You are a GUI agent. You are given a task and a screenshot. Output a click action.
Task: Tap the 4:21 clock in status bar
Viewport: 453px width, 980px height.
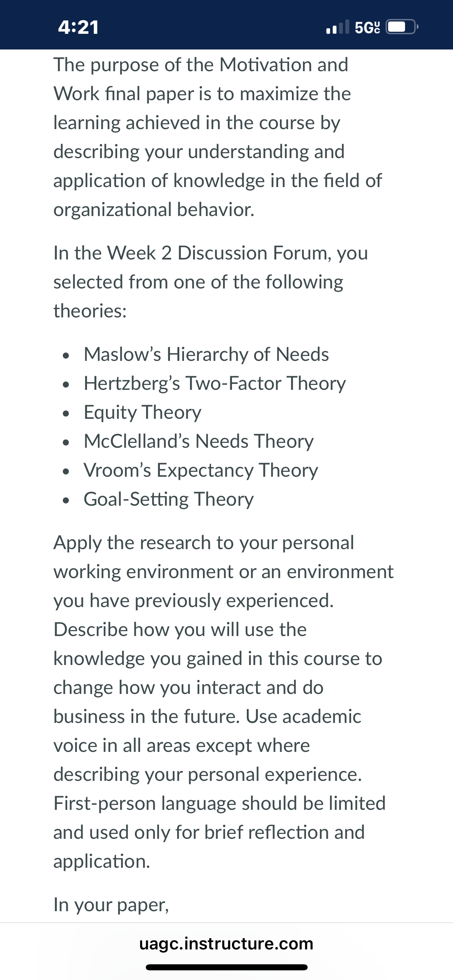(79, 27)
